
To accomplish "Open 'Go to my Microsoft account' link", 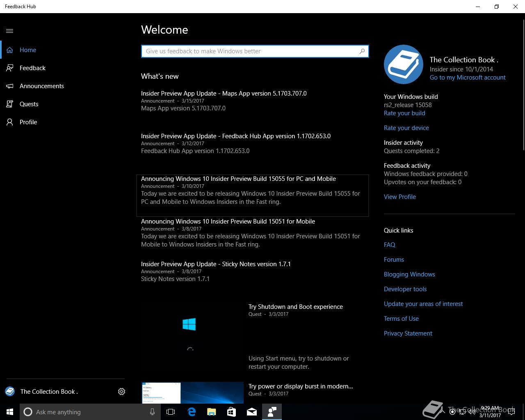I will point(468,78).
